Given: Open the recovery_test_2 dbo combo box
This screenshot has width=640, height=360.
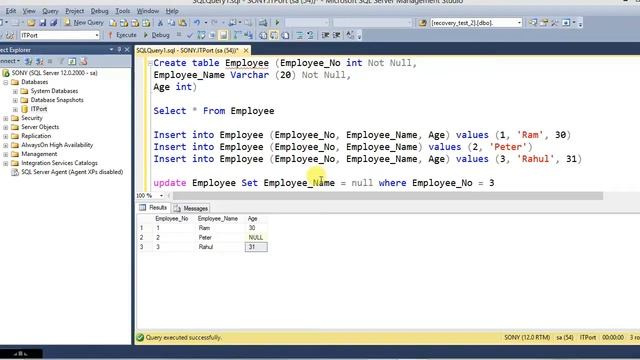Looking at the screenshot, I should (476, 23).
